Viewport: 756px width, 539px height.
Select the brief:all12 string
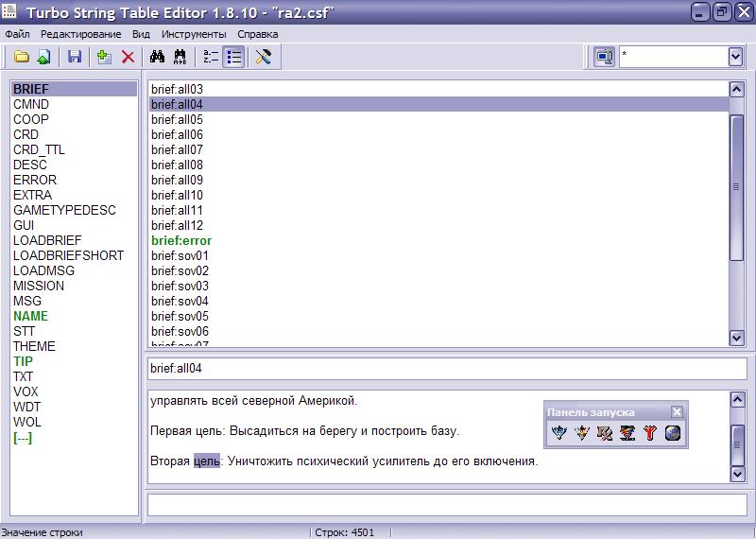coord(438,225)
